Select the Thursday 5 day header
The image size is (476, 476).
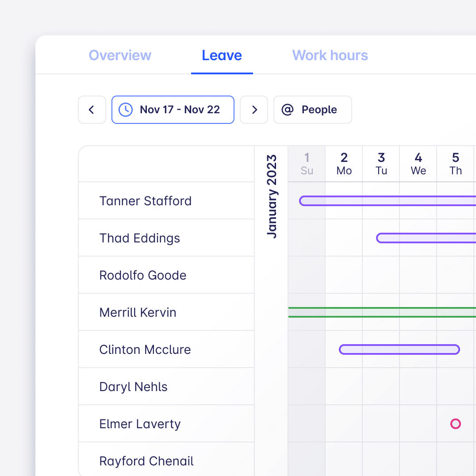coord(455,164)
